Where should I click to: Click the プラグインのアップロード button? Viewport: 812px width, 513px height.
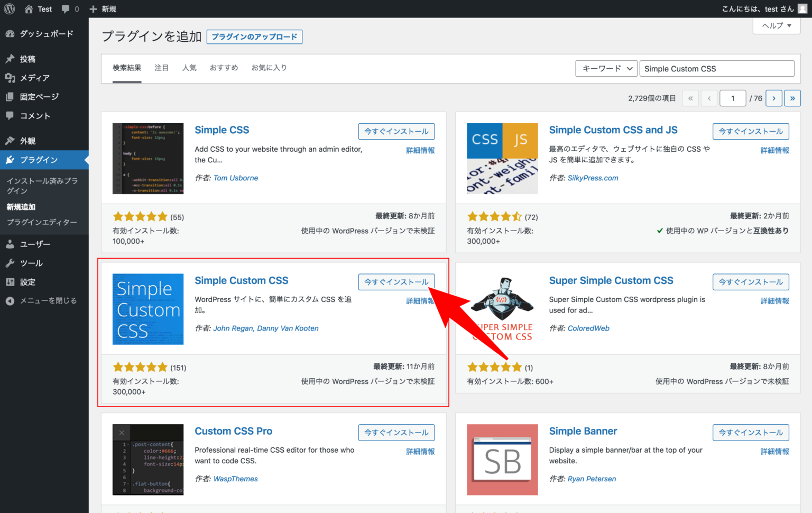[x=254, y=36]
